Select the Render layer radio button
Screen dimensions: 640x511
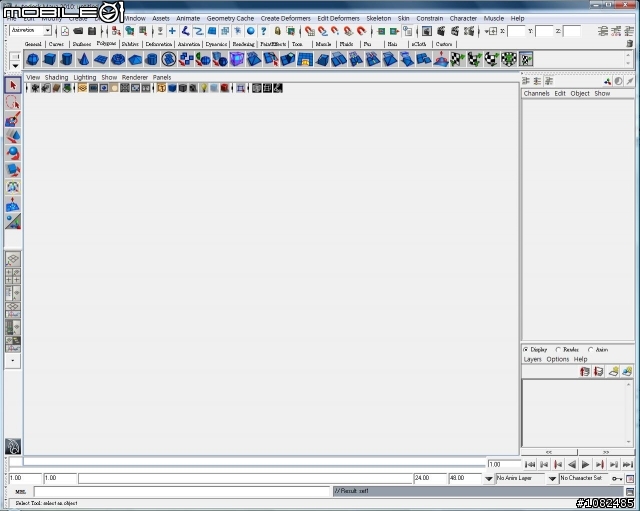[558, 350]
